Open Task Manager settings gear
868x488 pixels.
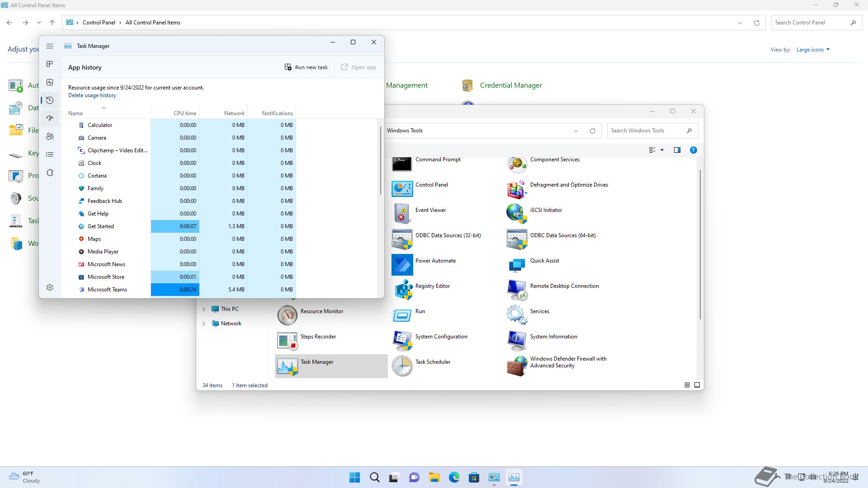pyautogui.click(x=50, y=287)
